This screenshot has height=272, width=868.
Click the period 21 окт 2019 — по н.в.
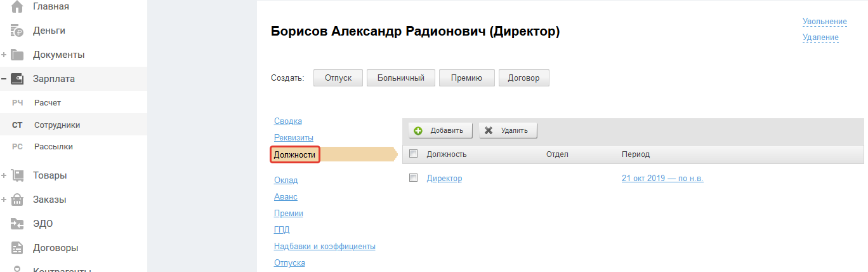click(x=662, y=179)
